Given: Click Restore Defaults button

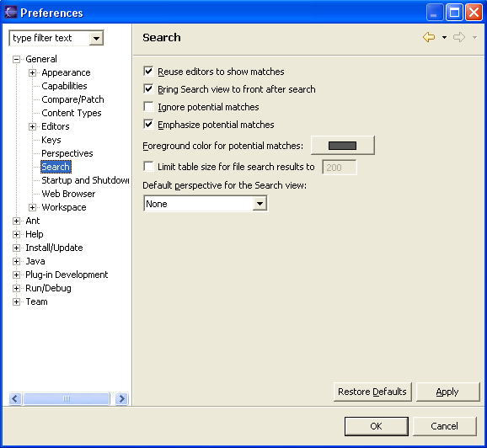Looking at the screenshot, I should 372,392.
